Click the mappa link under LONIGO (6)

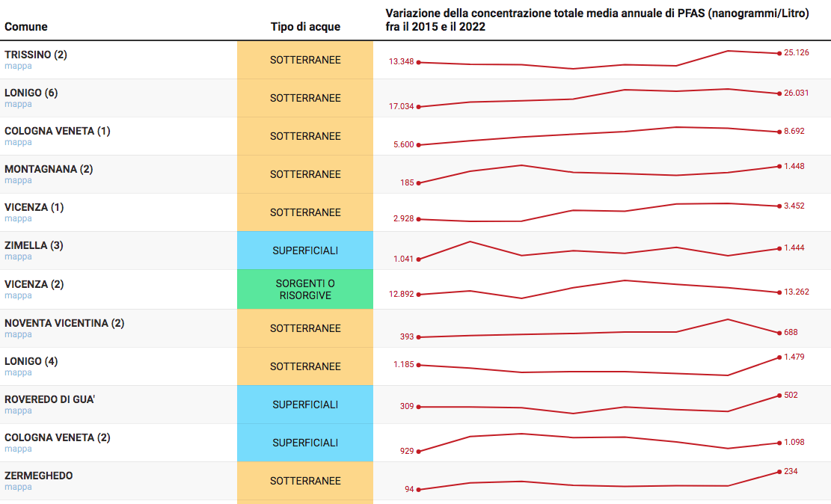(x=18, y=104)
